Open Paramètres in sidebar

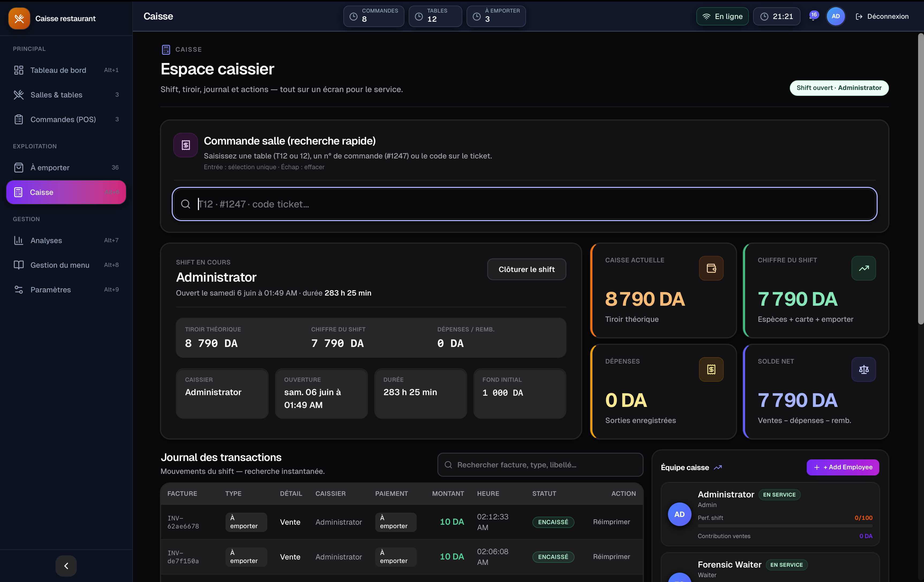click(x=66, y=290)
